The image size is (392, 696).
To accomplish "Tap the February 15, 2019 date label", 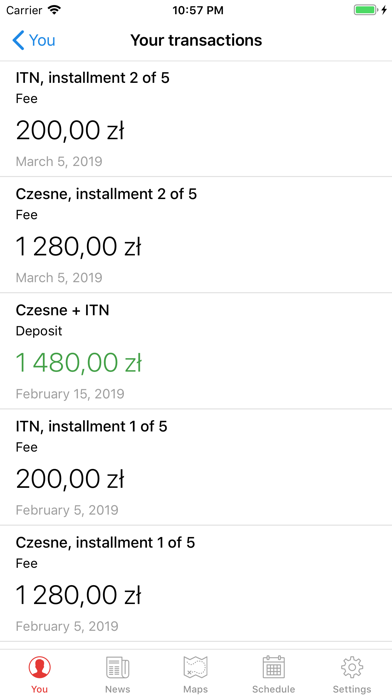I will [x=70, y=394].
